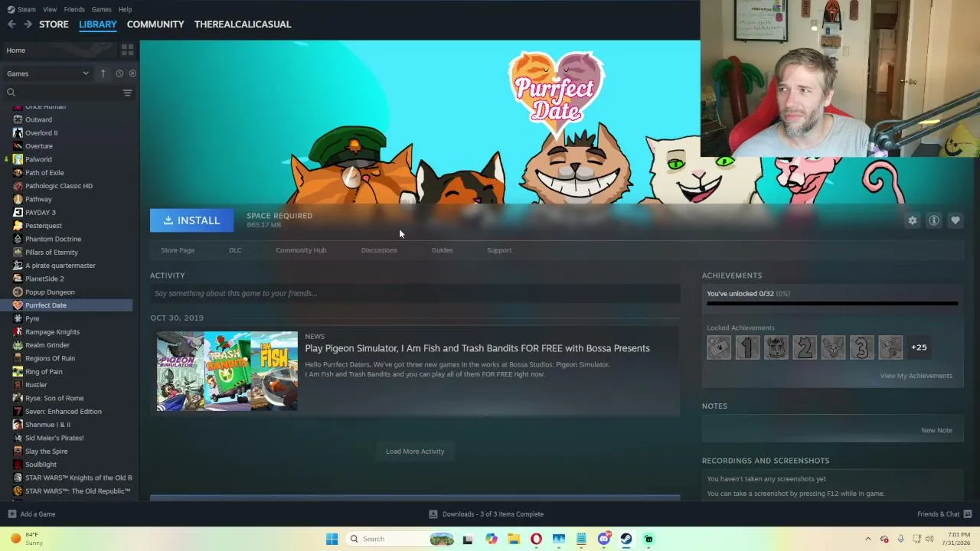Open the first locked achievement envelope icon
This screenshot has height=551, width=980.
[719, 347]
